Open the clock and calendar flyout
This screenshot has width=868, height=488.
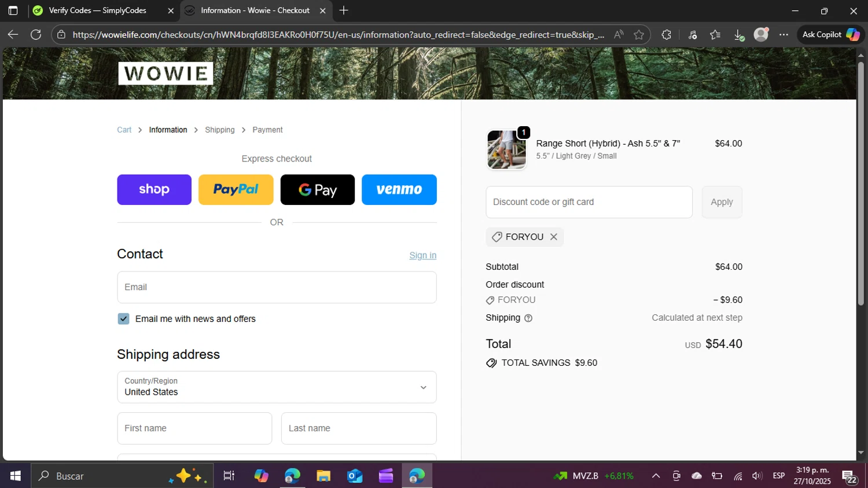coord(812,476)
